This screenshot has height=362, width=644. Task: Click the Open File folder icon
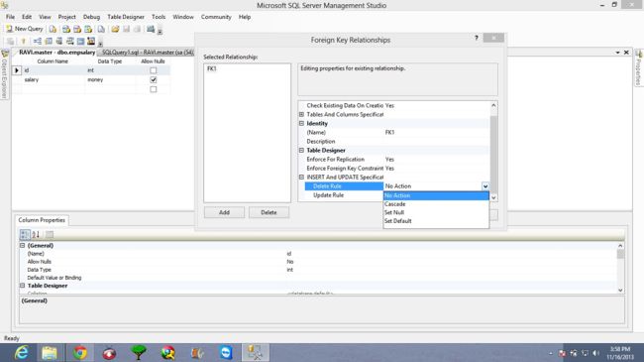click(115, 29)
